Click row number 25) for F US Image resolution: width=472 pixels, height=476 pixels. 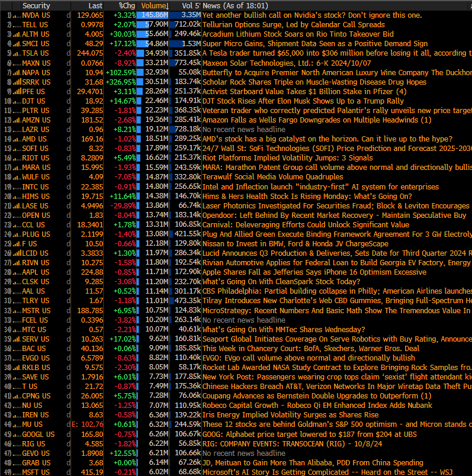tap(8, 244)
